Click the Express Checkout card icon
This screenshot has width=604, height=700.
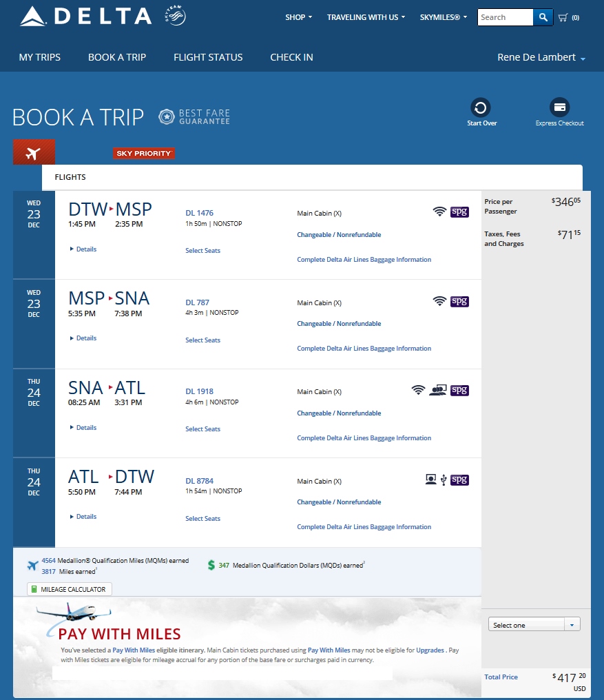559,107
